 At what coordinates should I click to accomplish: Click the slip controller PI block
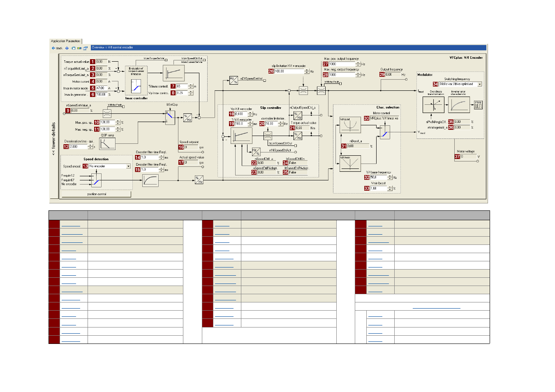[241, 135]
